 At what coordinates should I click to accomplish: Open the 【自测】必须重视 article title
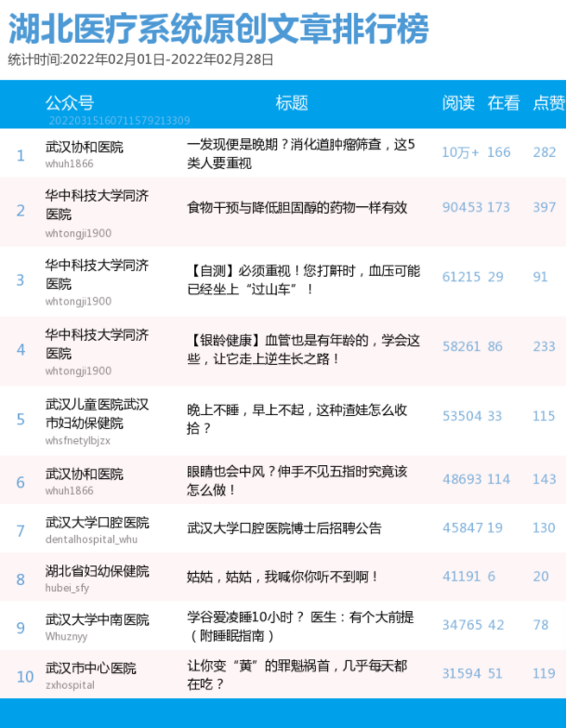coord(303,279)
